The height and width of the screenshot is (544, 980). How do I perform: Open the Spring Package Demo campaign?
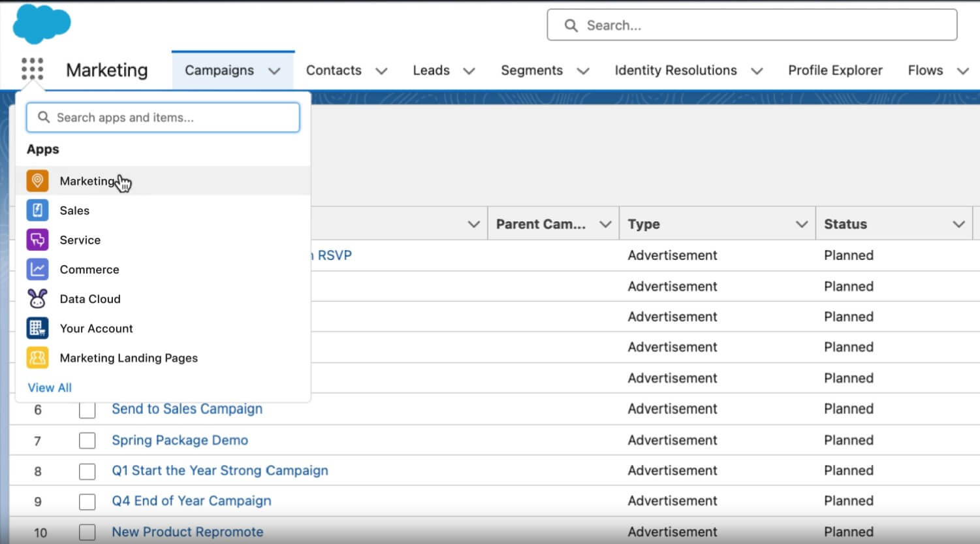[x=180, y=440]
